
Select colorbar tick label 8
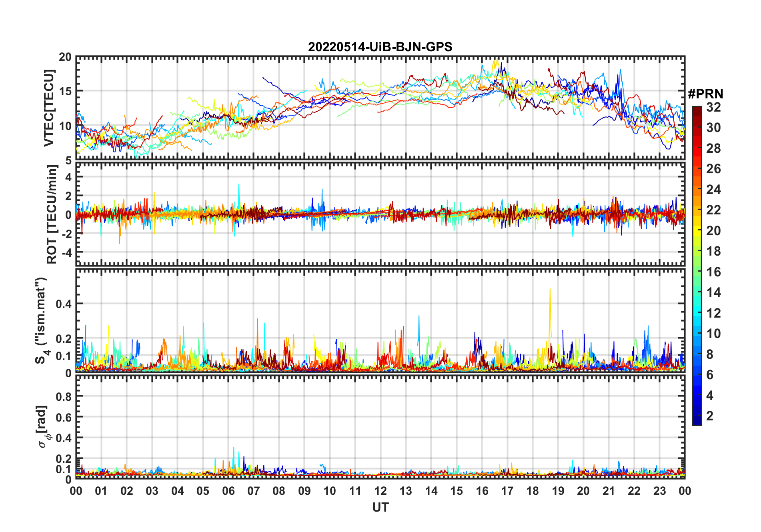(710, 354)
